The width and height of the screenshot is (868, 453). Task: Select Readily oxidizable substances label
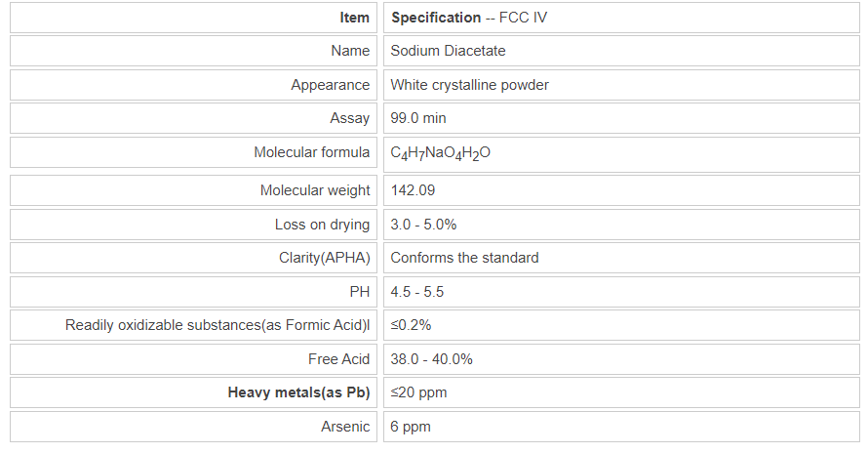point(217,325)
